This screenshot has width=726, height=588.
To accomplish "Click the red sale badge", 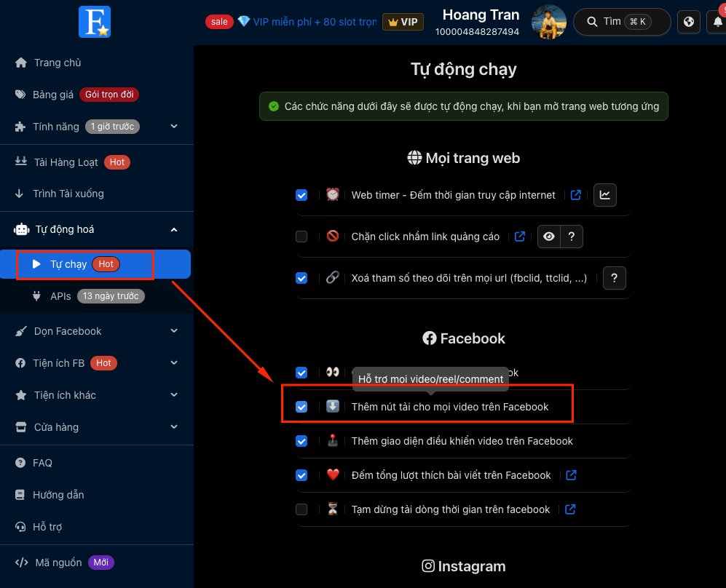I will tap(219, 22).
